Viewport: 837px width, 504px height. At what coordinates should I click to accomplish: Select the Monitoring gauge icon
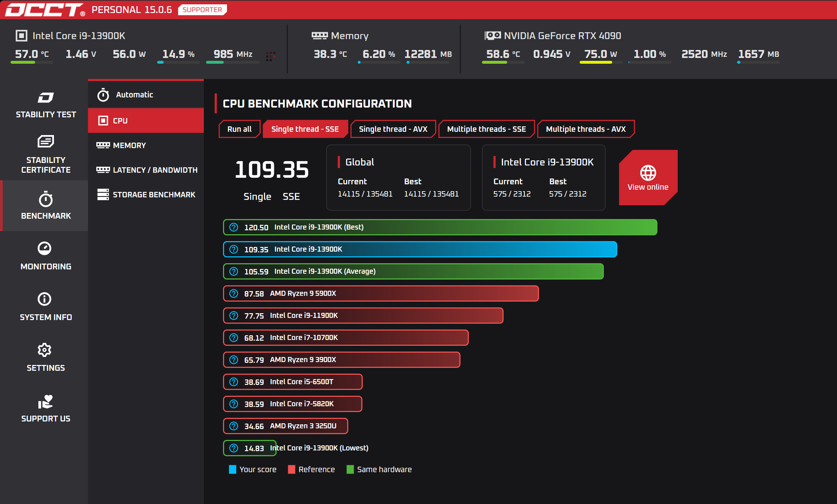point(45,248)
